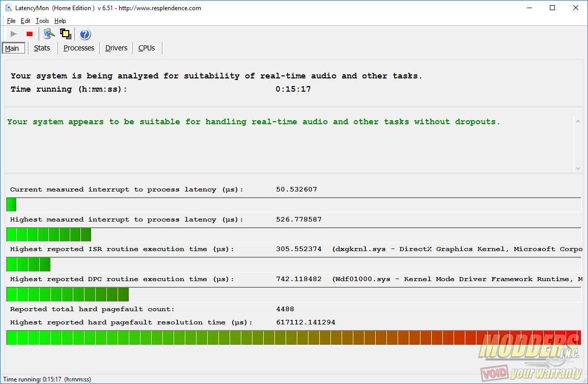Open the File menu
Viewport: 588px width, 384px height.
[x=11, y=20]
